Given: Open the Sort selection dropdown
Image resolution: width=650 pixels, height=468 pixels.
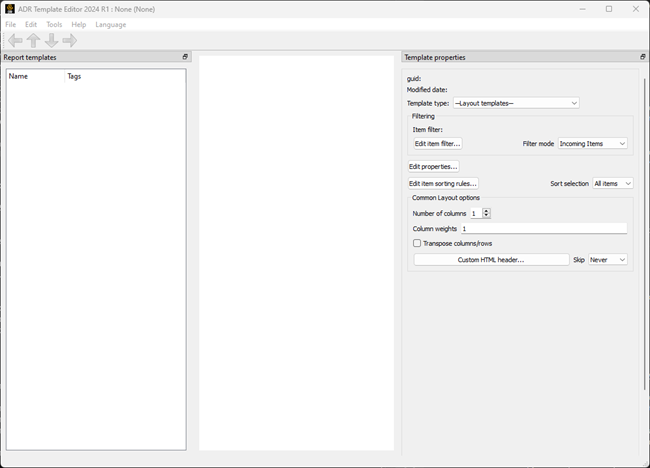Looking at the screenshot, I should click(612, 184).
